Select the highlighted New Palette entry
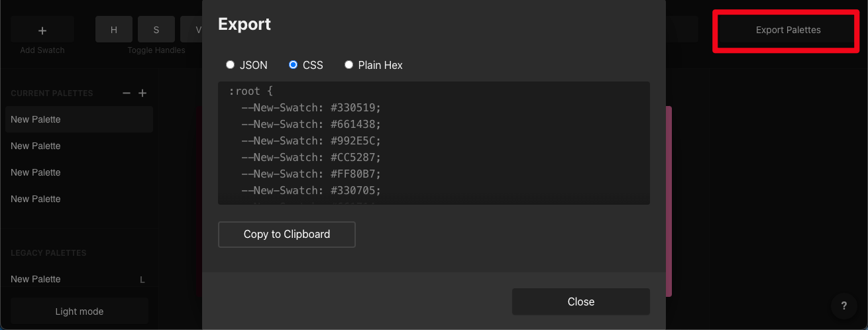The width and height of the screenshot is (868, 330). click(79, 119)
